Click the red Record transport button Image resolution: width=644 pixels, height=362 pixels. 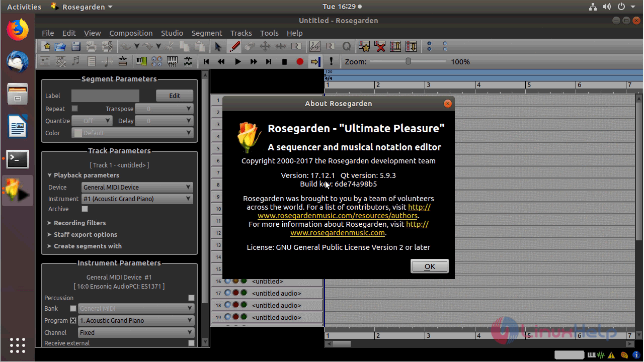(300, 61)
